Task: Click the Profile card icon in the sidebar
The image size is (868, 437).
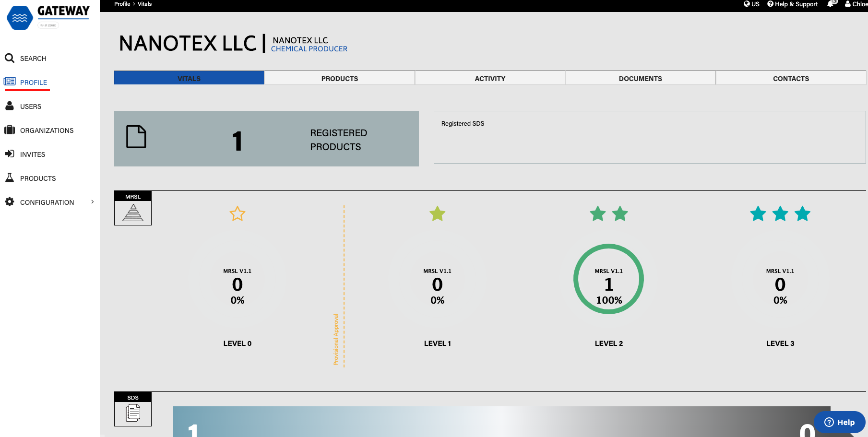Action: click(x=10, y=82)
